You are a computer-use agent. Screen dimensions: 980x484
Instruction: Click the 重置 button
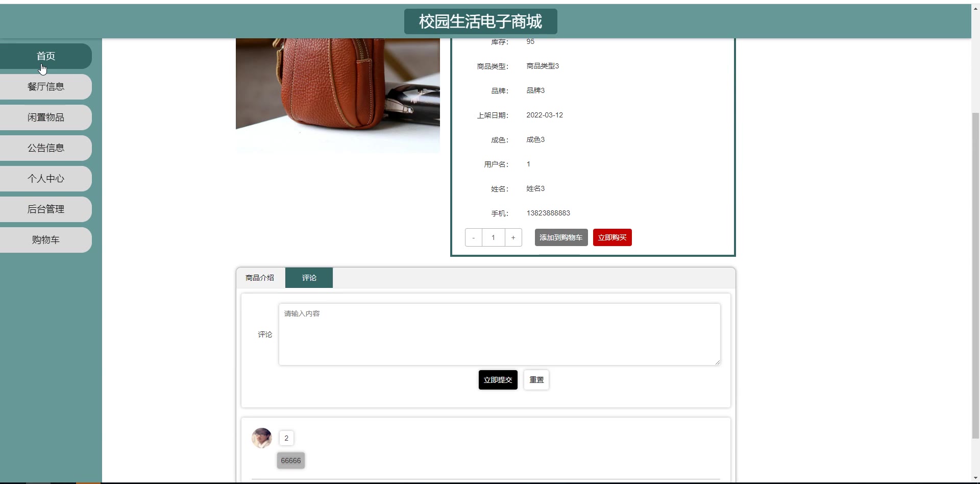pos(536,380)
